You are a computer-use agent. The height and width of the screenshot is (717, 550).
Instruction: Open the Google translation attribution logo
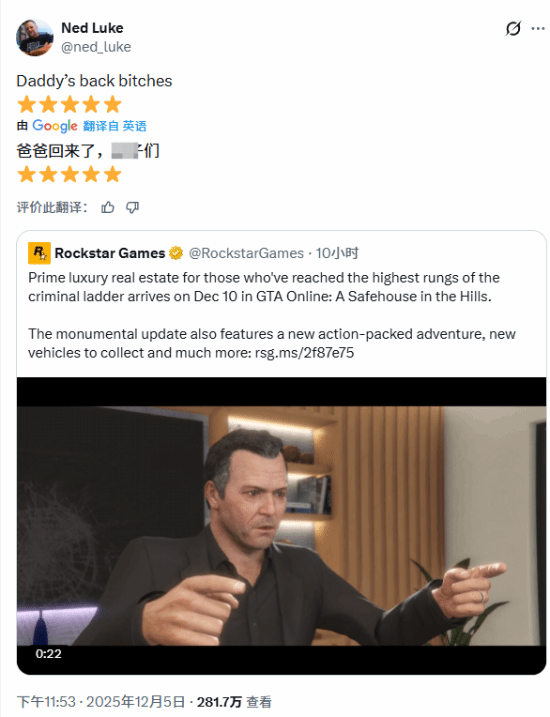[x=55, y=126]
